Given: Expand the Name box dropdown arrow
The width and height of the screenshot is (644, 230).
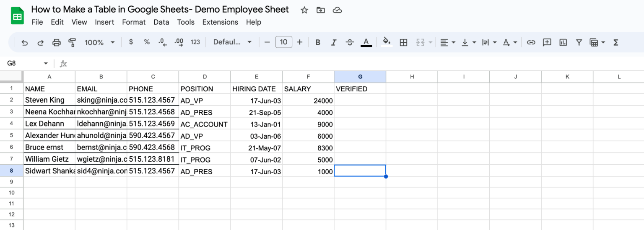Looking at the screenshot, I should coord(46,64).
